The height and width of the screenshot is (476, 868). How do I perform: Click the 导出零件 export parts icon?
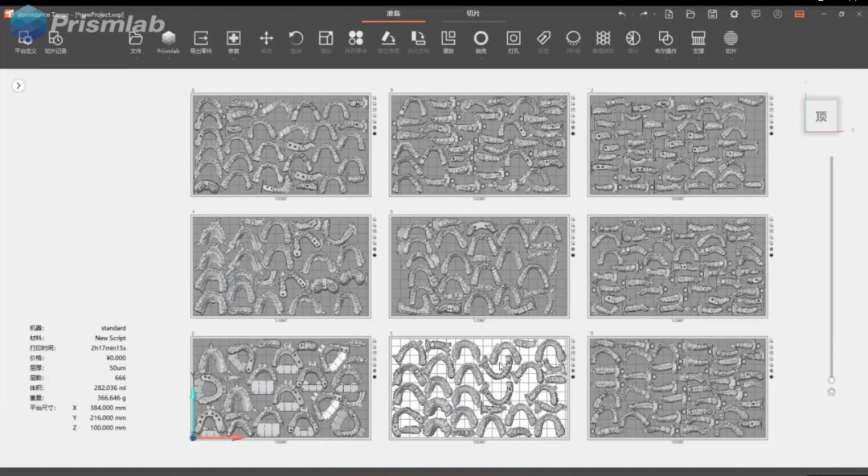pos(201,40)
